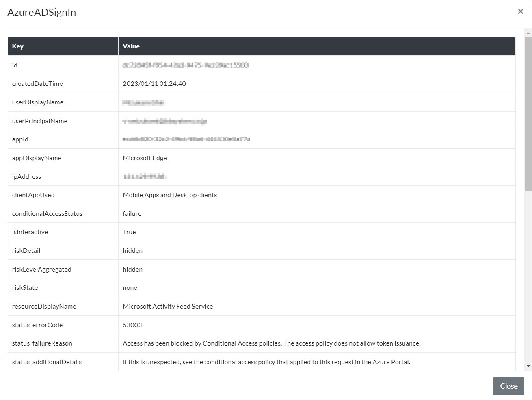The height and width of the screenshot is (400, 532).
Task: Click the vertical scrollbar thumb
Action: pos(528,114)
